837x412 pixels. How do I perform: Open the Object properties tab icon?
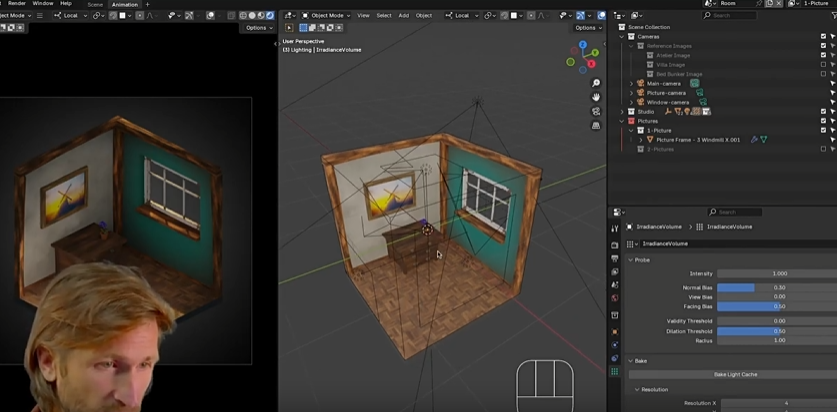[615, 330]
